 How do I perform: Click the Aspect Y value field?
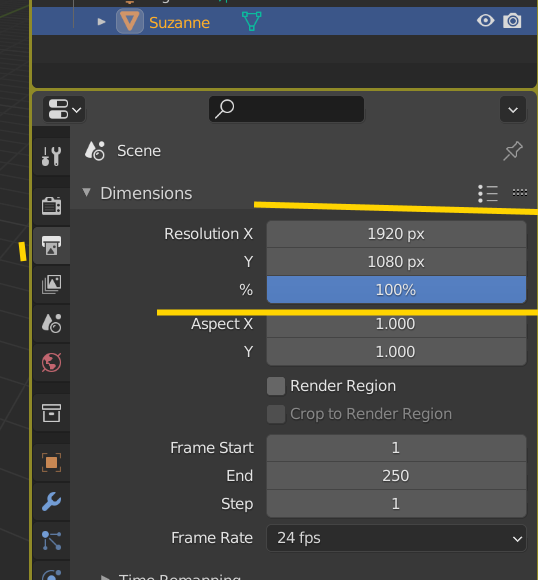point(396,352)
